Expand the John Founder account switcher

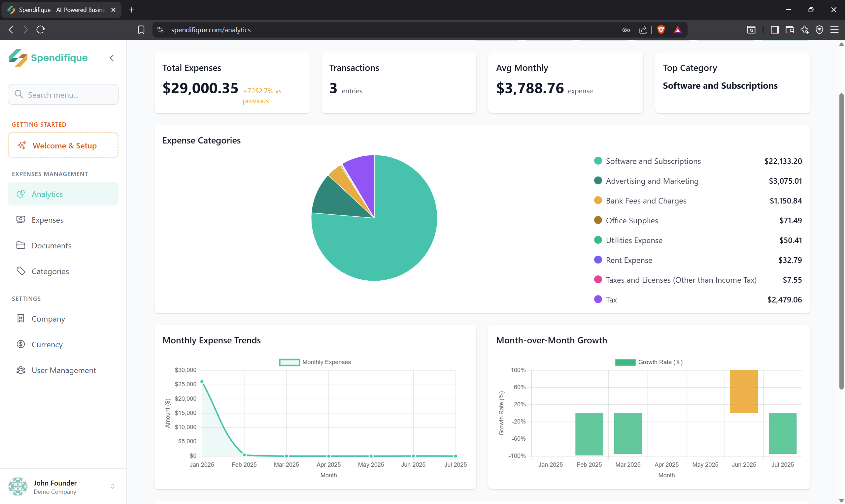(x=113, y=486)
